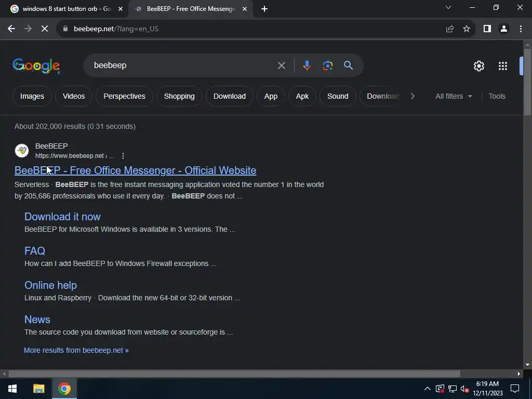
Task: Open the Tools options
Action: coord(497,96)
